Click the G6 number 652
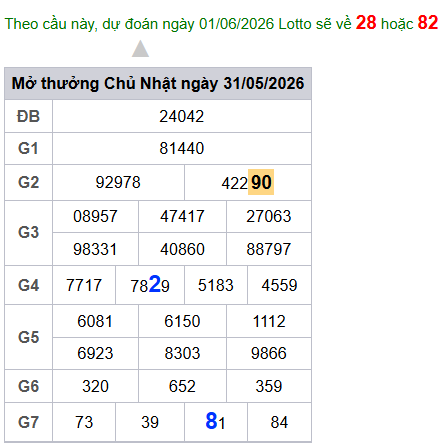 click(182, 386)
